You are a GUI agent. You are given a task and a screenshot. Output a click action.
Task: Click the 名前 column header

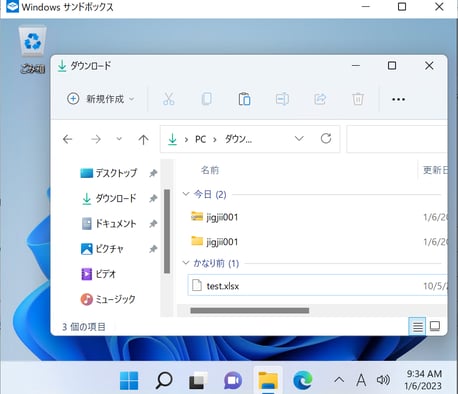click(x=210, y=170)
